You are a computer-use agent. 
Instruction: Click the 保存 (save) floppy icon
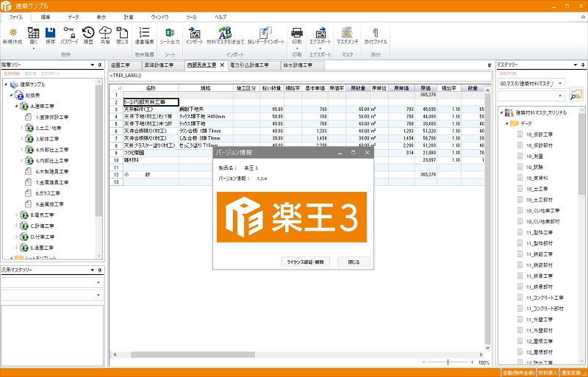pyautogui.click(x=50, y=33)
